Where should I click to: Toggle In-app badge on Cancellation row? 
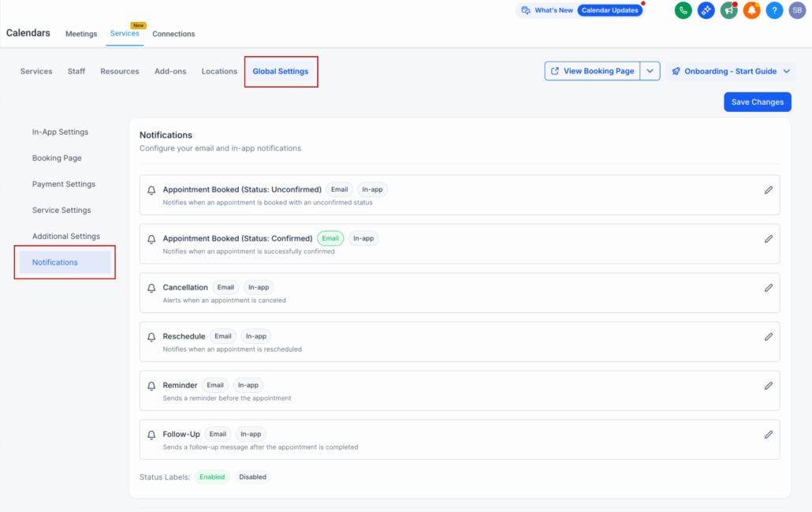(x=259, y=287)
